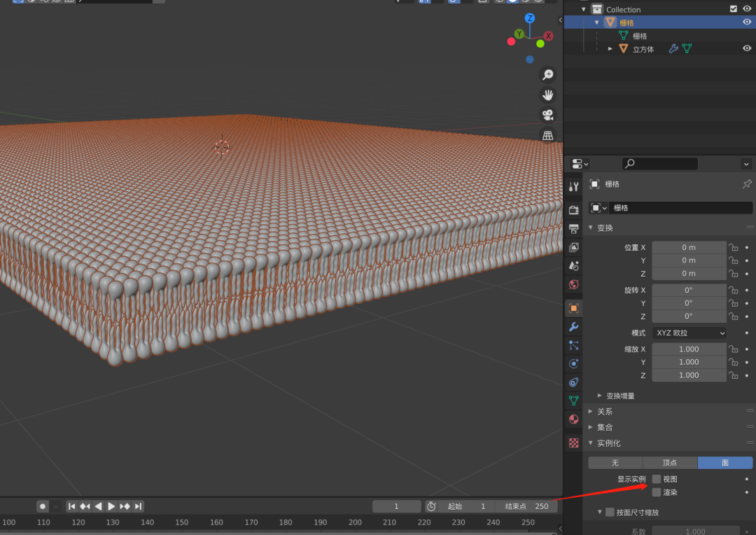Set instancing to 无
The image size is (756, 535).
coord(615,463)
